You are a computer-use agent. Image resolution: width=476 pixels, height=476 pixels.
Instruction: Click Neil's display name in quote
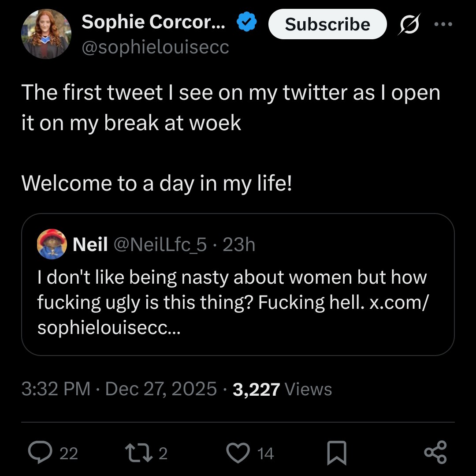click(x=90, y=244)
